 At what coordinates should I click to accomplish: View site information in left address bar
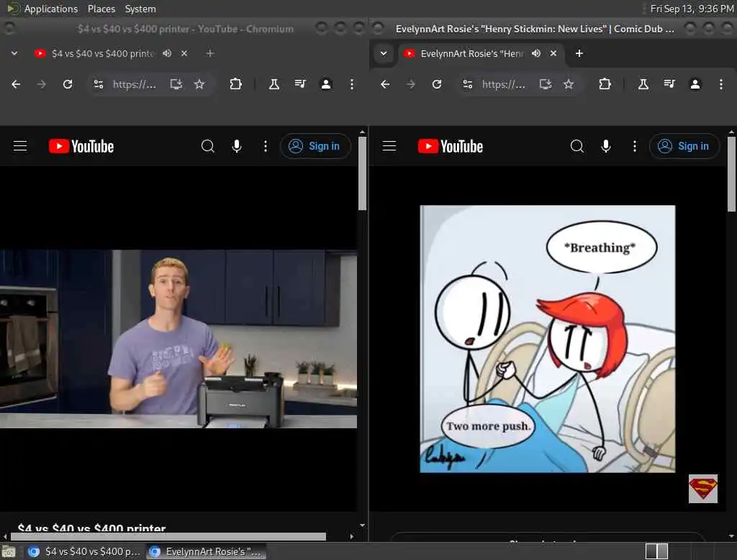coord(98,84)
